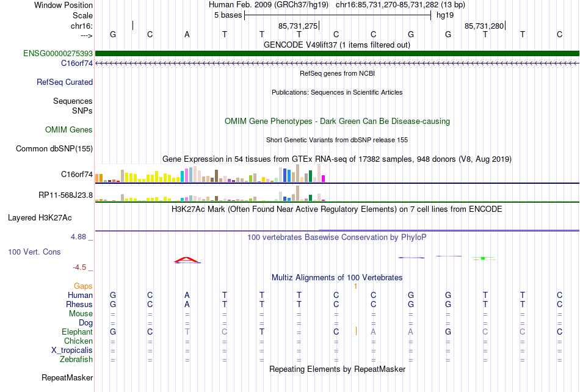Click Short Genetic Variants from dbSNP title
Viewport: 580px width, 392px height.
(x=336, y=140)
